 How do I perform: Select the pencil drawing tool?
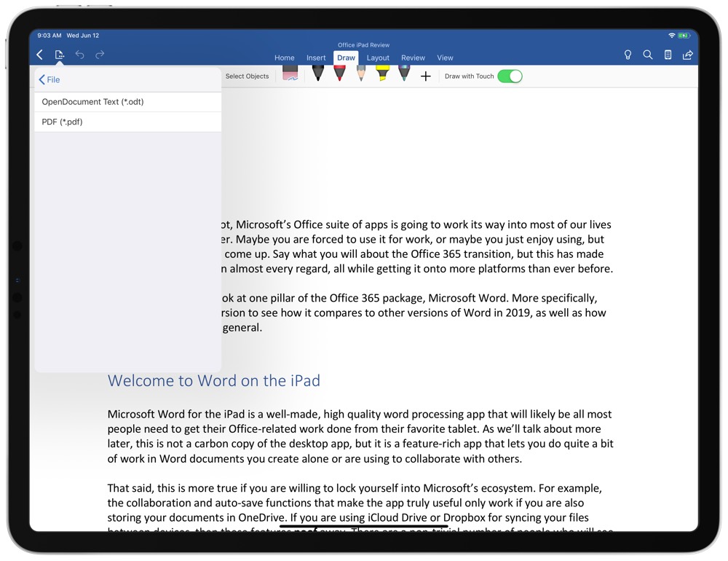361,74
